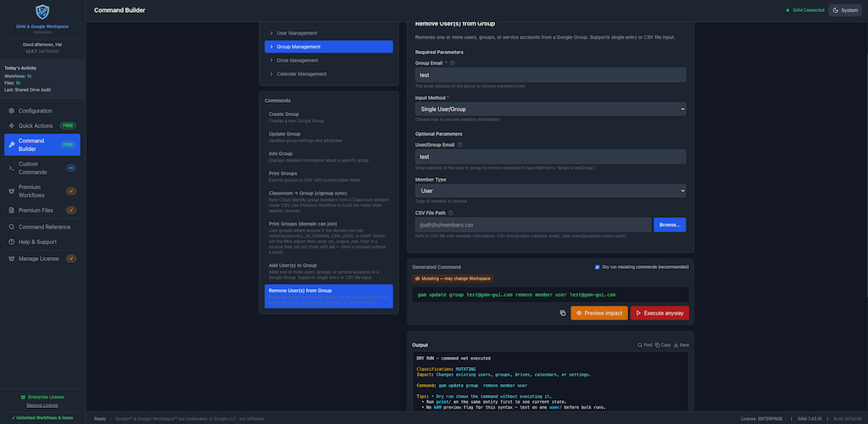Expand the User Management category
The image size is (868, 424).
329,33
